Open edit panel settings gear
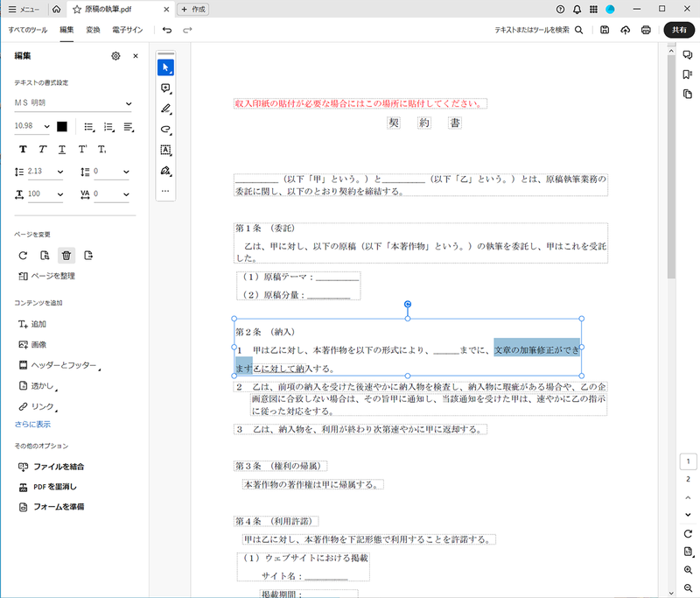The image size is (700, 598). (115, 56)
